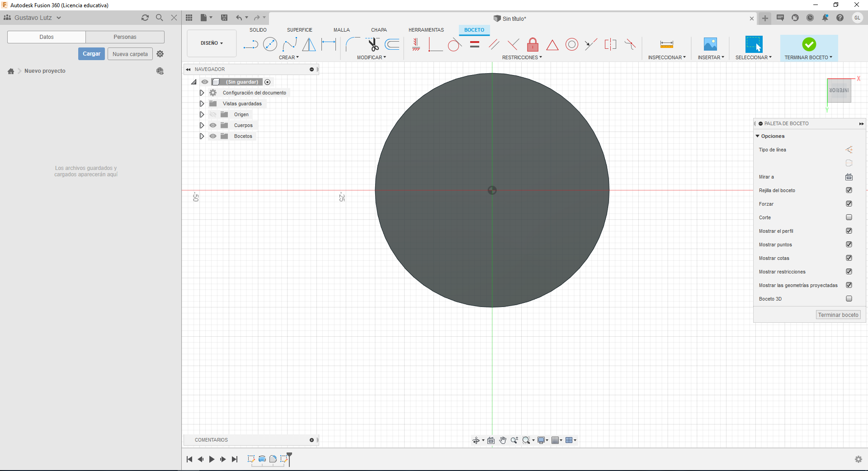The height and width of the screenshot is (471, 868).
Task: Click the Select tool icon
Action: coord(754,44)
